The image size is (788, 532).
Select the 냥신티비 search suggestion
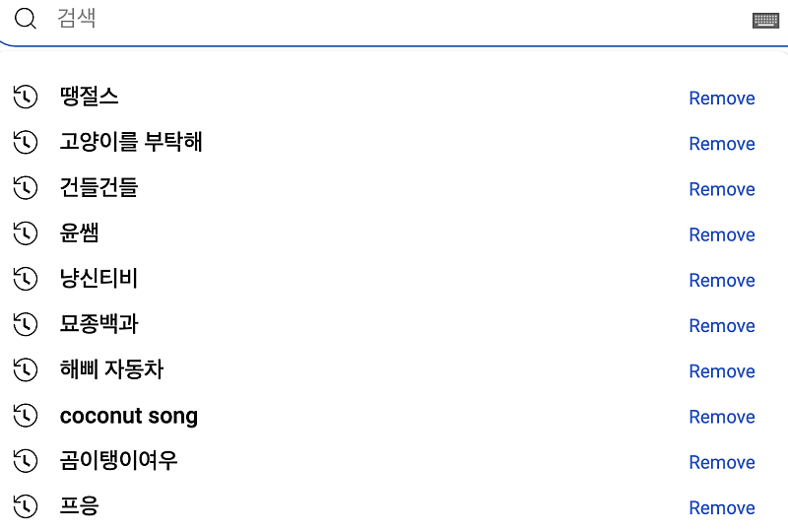click(98, 279)
